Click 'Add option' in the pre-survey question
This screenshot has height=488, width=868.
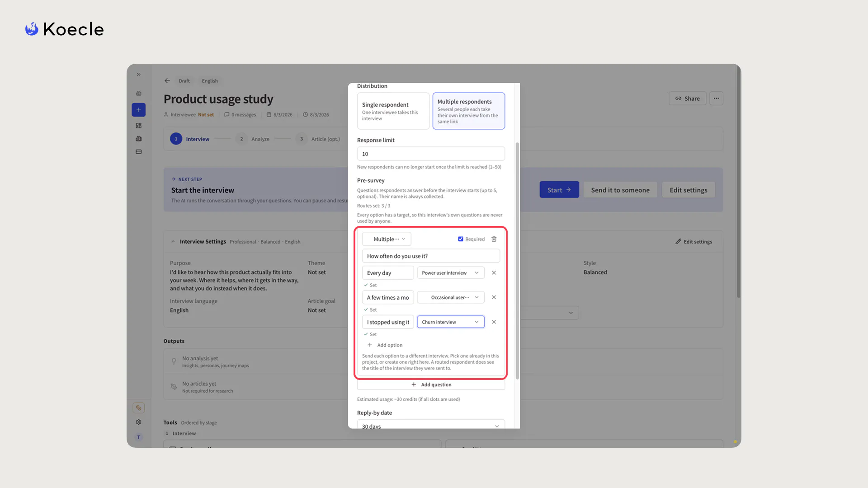tap(385, 345)
